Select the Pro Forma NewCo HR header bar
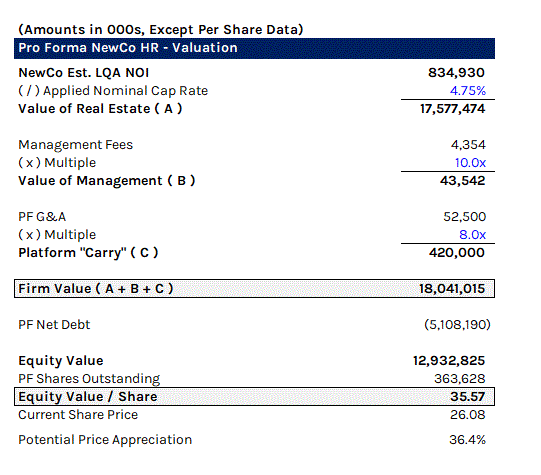541x475 pixels. 254,48
